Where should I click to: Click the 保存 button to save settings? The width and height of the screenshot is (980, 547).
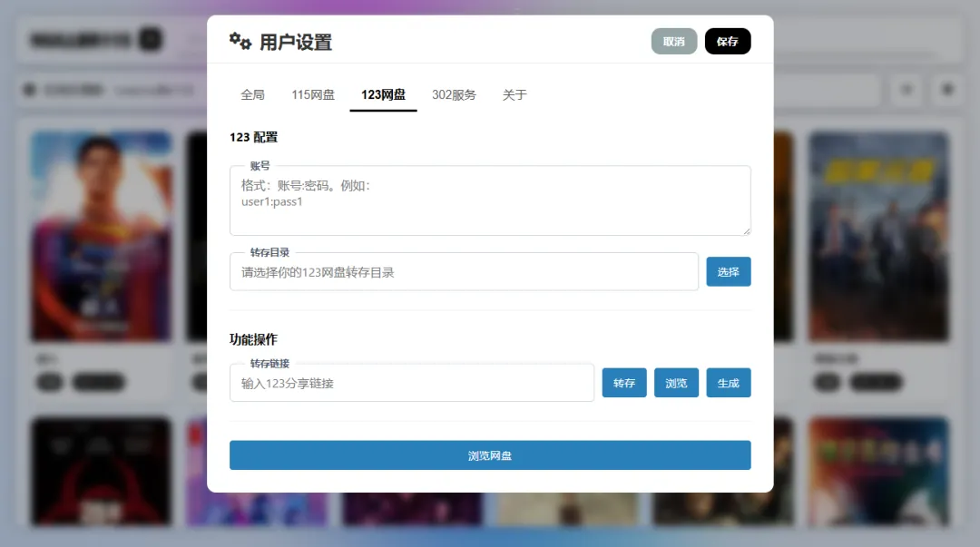pyautogui.click(x=728, y=41)
